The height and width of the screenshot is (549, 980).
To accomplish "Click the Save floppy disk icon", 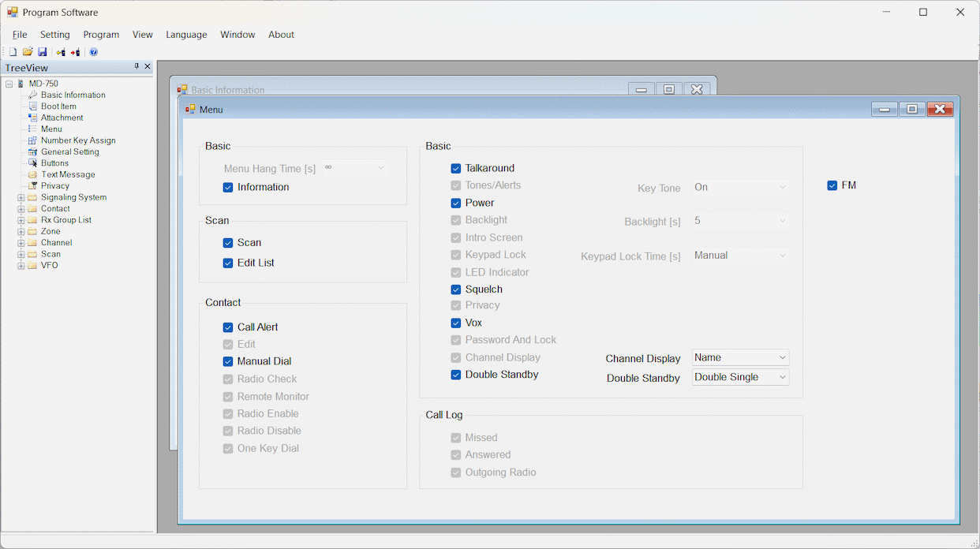I will 43,52.
